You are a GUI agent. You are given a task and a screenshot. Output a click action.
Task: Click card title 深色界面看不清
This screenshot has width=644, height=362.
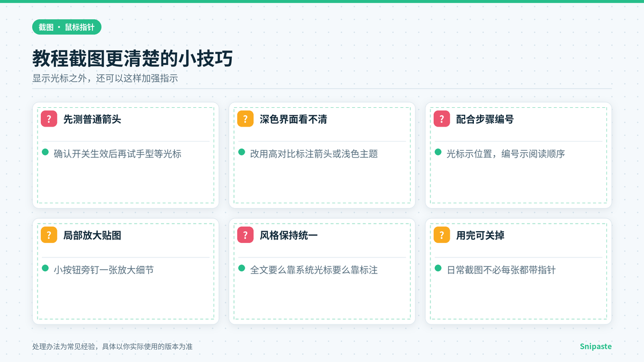[294, 119]
